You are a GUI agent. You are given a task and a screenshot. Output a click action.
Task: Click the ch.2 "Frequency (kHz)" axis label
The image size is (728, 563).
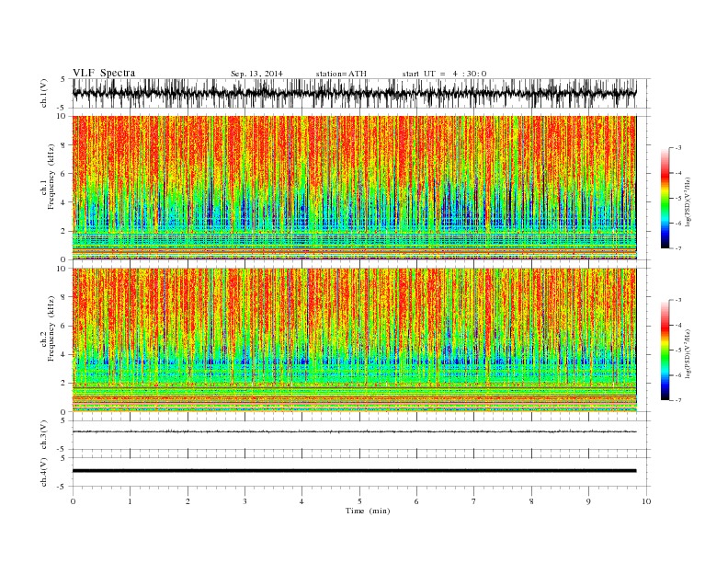click(51, 328)
